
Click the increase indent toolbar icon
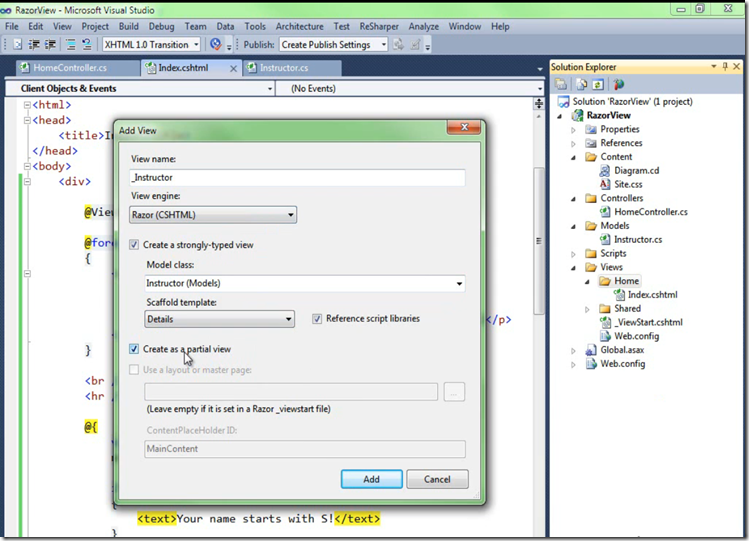click(50, 44)
